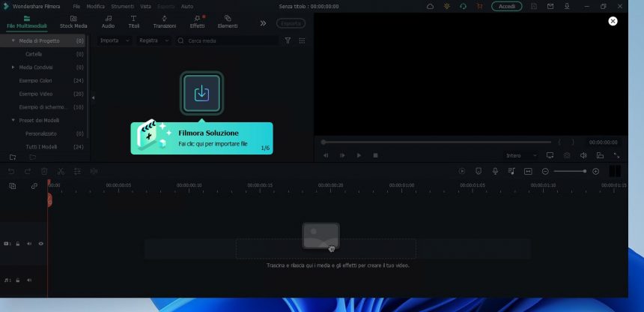Click the minus zoom out timeline icon
Screen dimensions: 644x312
[x=545, y=171]
